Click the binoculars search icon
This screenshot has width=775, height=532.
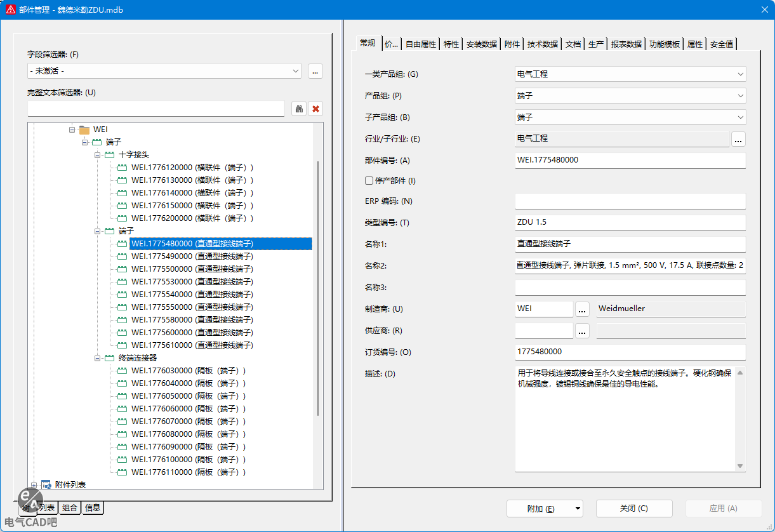point(299,109)
